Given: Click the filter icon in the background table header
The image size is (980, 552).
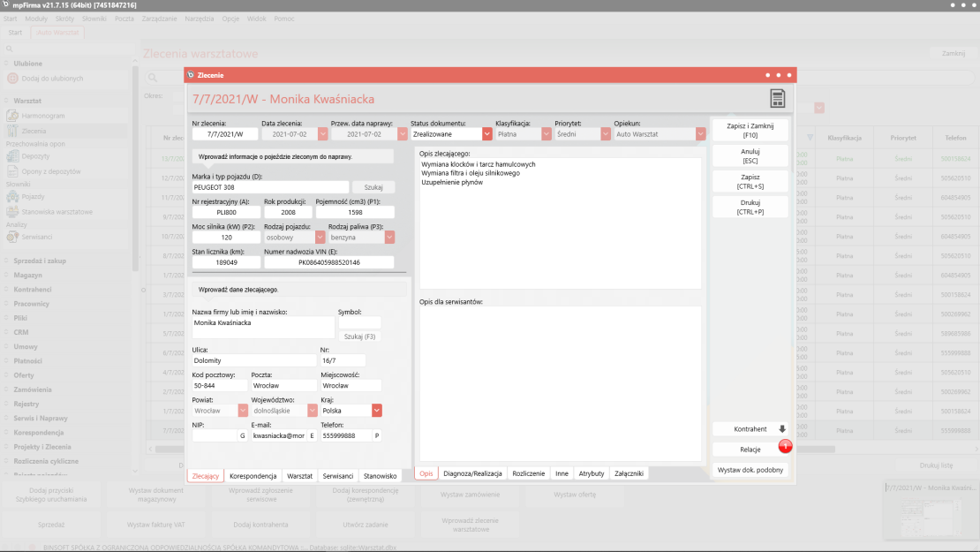Looking at the screenshot, I should 810,138.
